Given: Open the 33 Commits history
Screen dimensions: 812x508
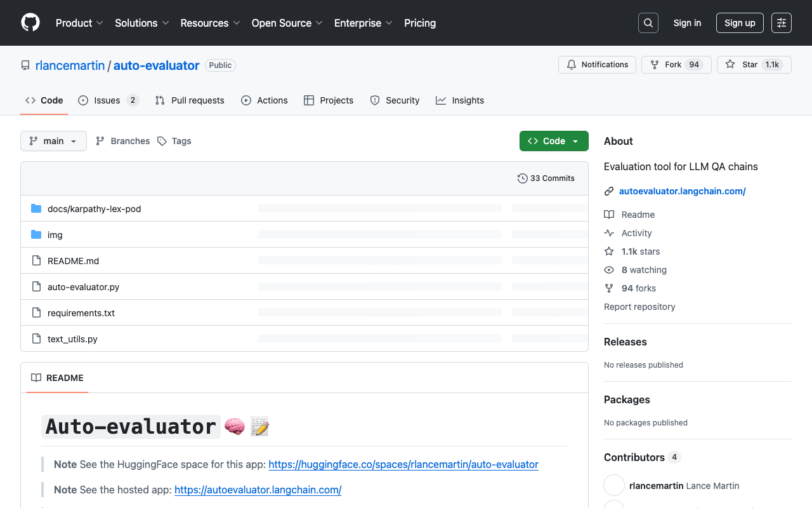Looking at the screenshot, I should [x=546, y=178].
